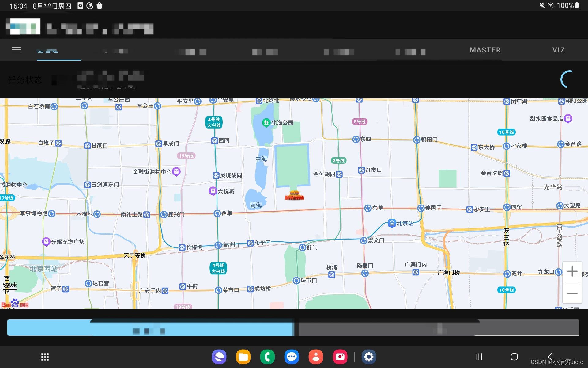This screenshot has height=368, width=588.
Task: Open the navigation drawer menu
Action: 16,50
